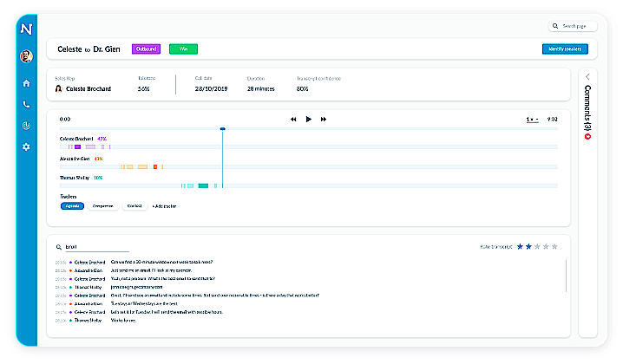This screenshot has height=364, width=623.
Task: Toggle the Contact tracker chip
Action: click(134, 206)
